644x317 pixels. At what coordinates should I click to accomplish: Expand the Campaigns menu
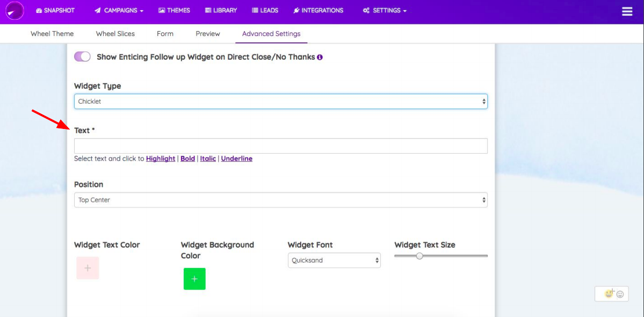pos(119,11)
